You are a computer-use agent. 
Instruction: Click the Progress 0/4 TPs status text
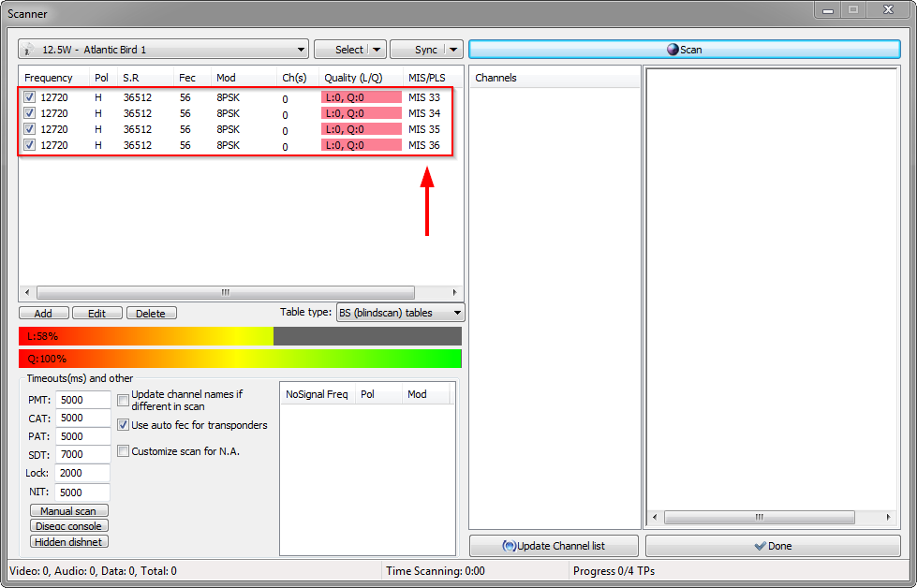tap(614, 571)
